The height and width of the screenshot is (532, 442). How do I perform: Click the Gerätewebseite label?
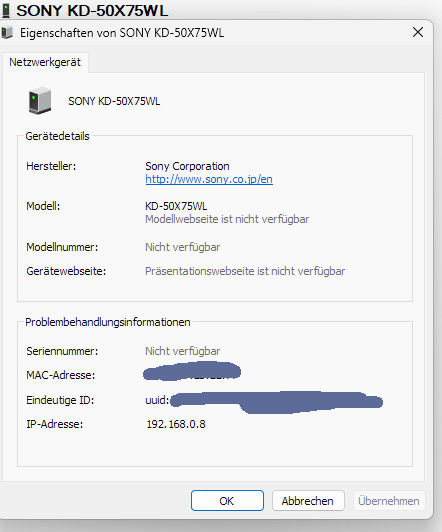66,271
